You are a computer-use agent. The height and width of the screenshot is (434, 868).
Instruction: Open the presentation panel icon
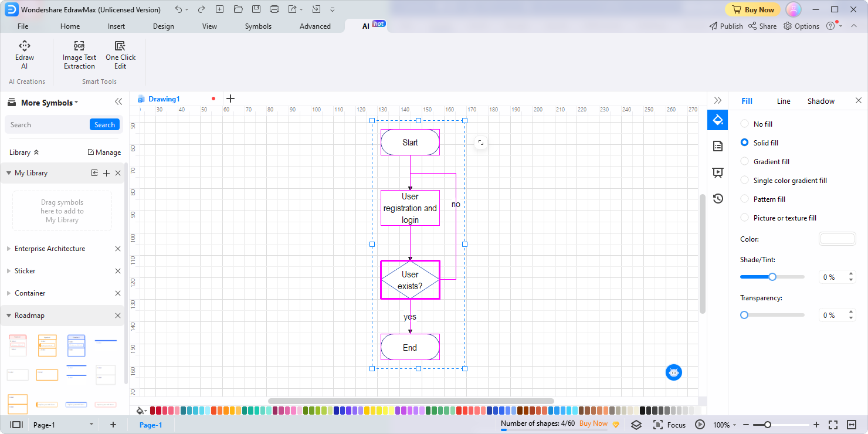tap(717, 172)
